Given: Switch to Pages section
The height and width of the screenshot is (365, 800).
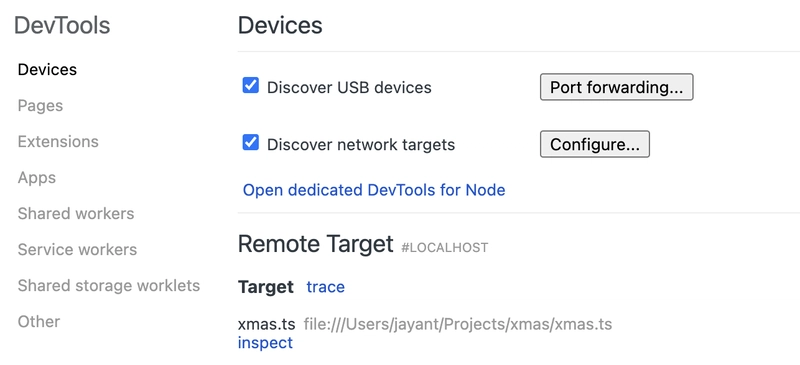Looking at the screenshot, I should pos(40,106).
